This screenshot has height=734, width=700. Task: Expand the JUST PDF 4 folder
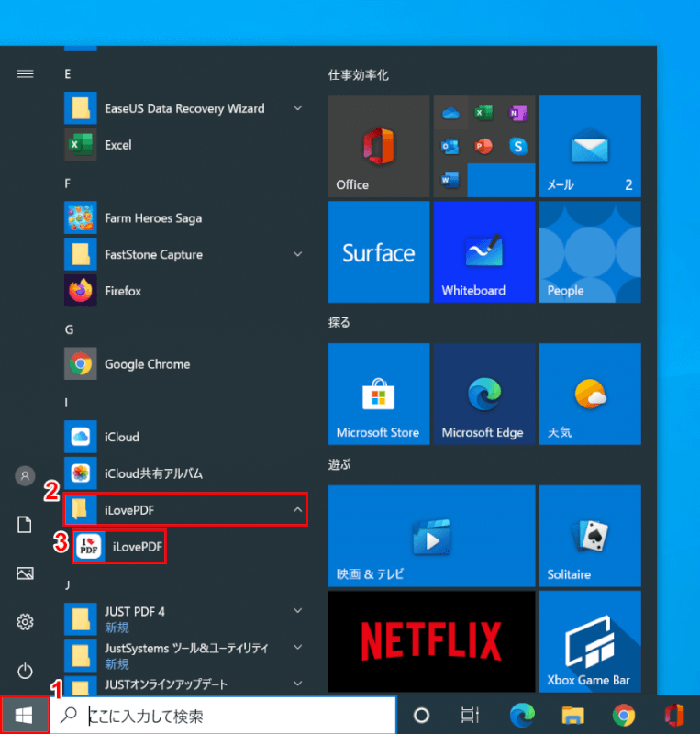pos(297,610)
